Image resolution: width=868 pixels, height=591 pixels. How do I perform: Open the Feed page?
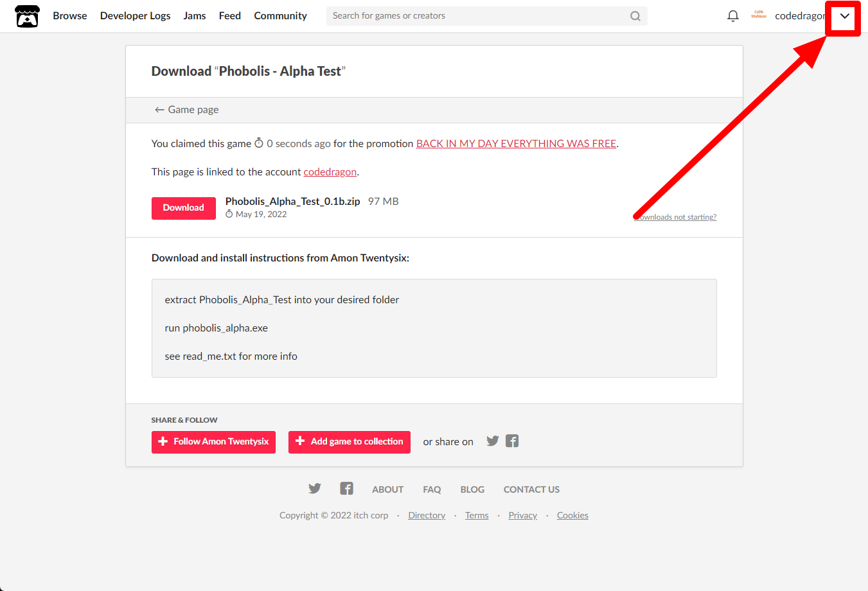point(230,16)
